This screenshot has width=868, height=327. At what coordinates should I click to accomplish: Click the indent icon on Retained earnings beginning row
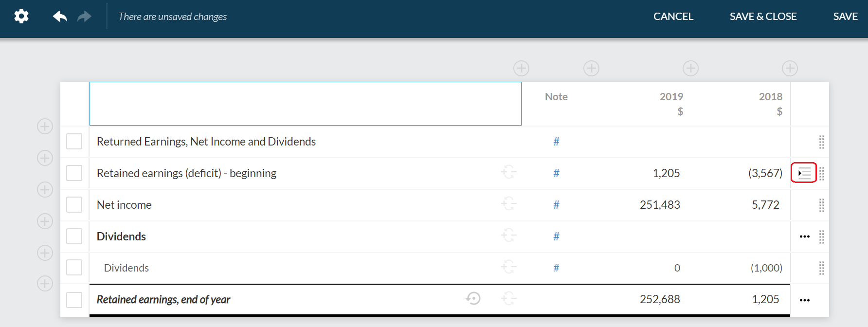tap(804, 173)
